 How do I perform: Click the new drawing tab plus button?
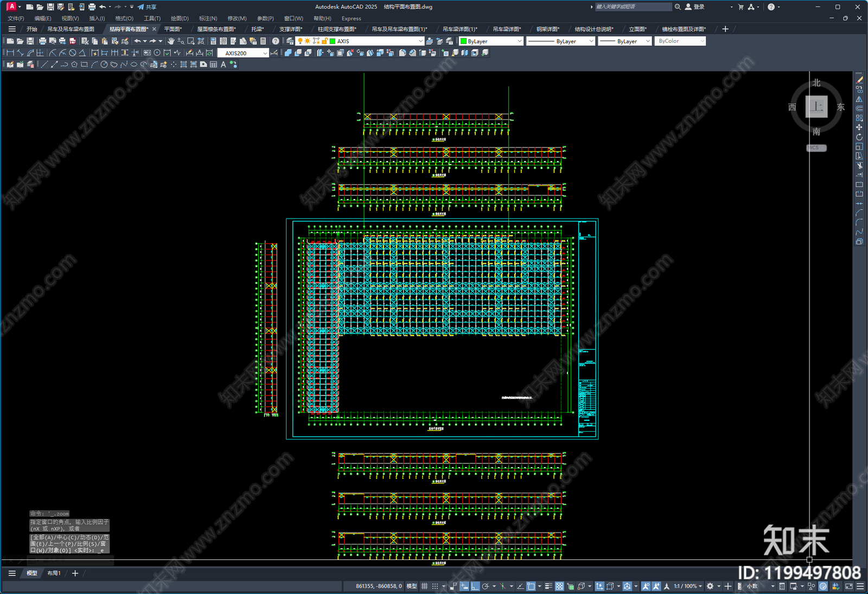(725, 29)
